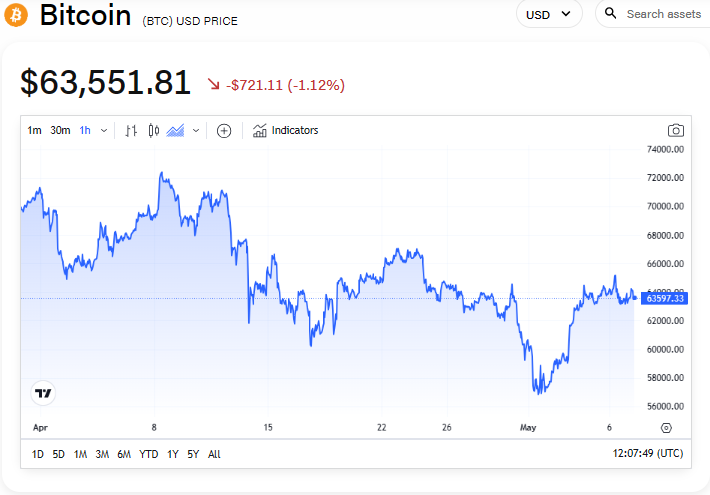710x495 pixels.
Task: Select the bars chart style icon
Action: [x=131, y=130]
